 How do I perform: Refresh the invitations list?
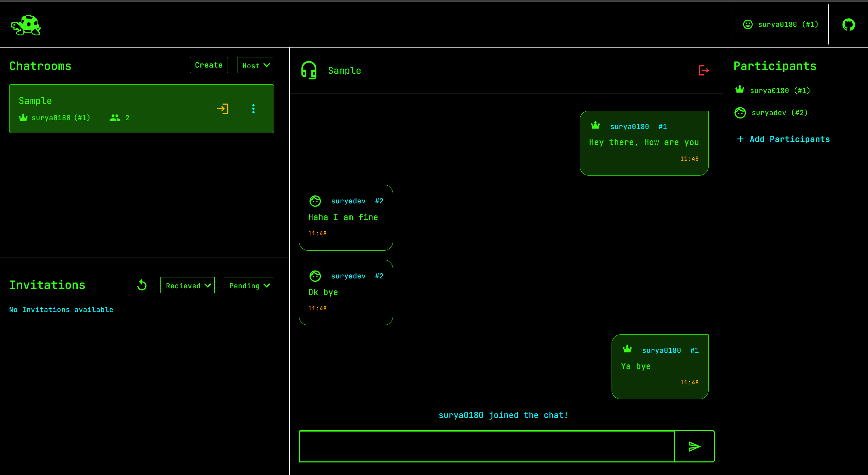(x=142, y=285)
